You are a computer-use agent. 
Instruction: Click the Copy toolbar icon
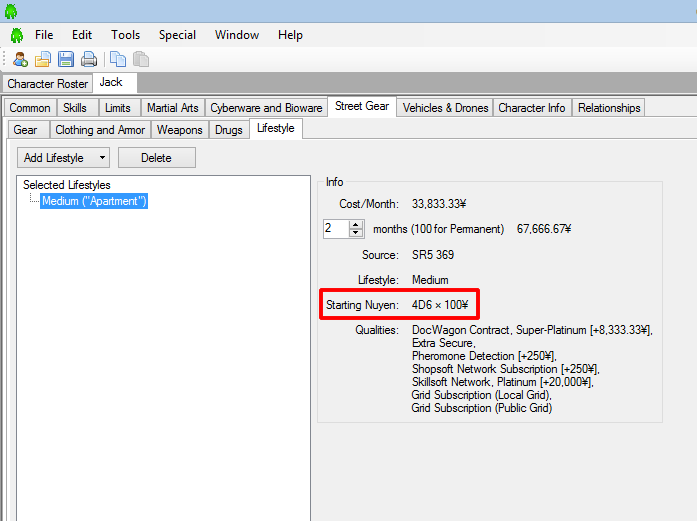coord(118,59)
